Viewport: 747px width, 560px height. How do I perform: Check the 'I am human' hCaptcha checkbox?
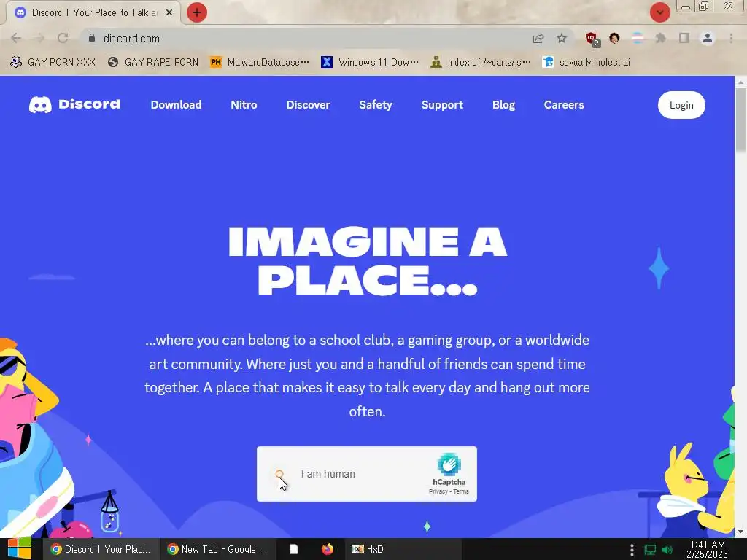279,474
